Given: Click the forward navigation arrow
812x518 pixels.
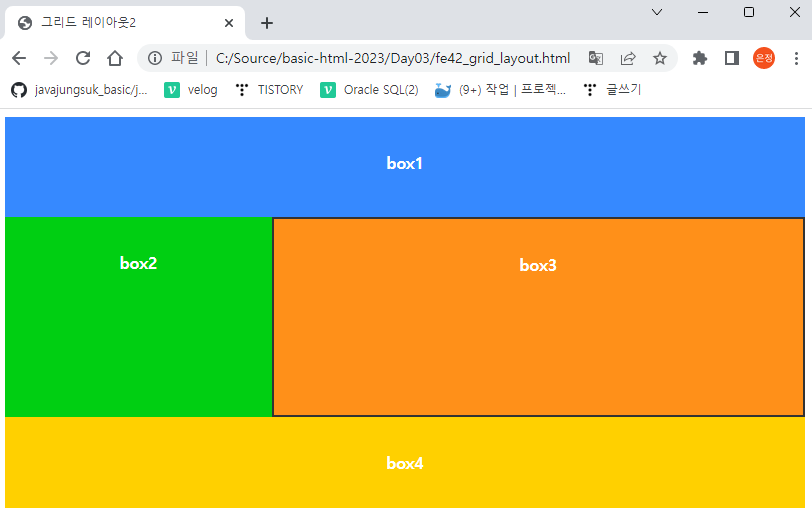Looking at the screenshot, I should pyautogui.click(x=51, y=58).
